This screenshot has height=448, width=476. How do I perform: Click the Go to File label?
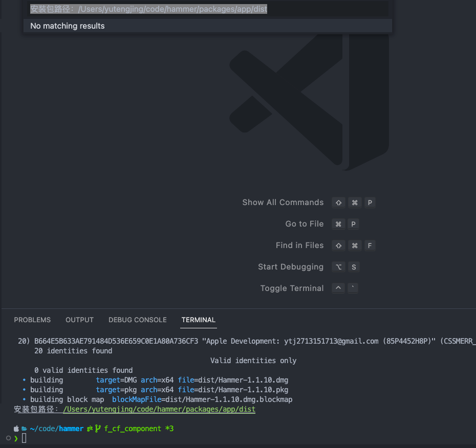305,224
